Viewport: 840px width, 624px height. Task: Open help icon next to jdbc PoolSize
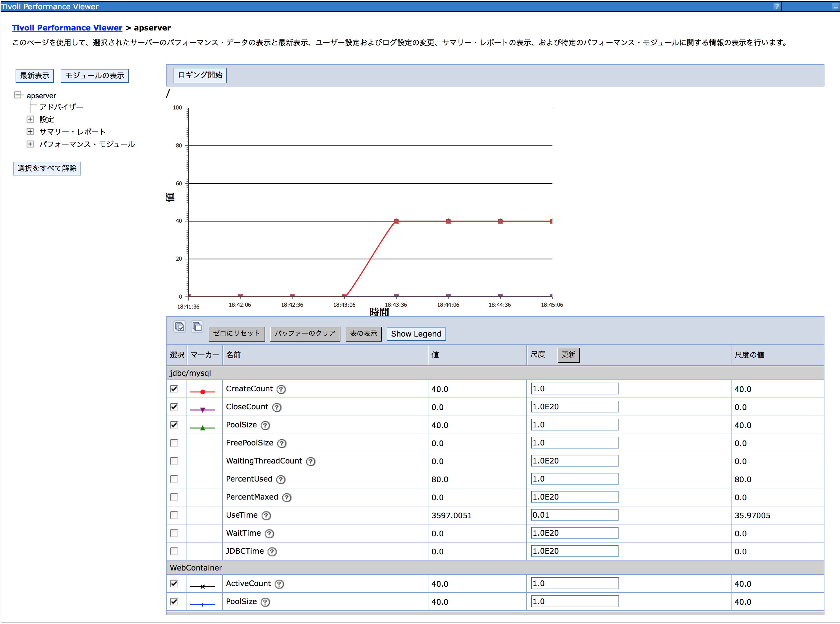click(265, 426)
